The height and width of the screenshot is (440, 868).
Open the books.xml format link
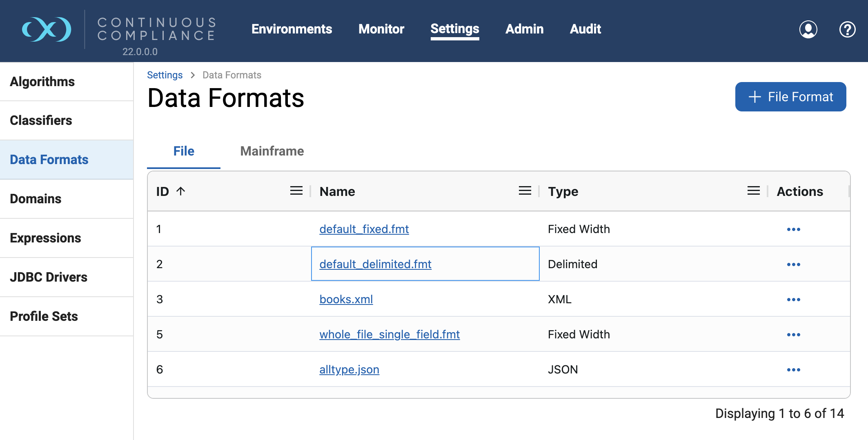346,299
